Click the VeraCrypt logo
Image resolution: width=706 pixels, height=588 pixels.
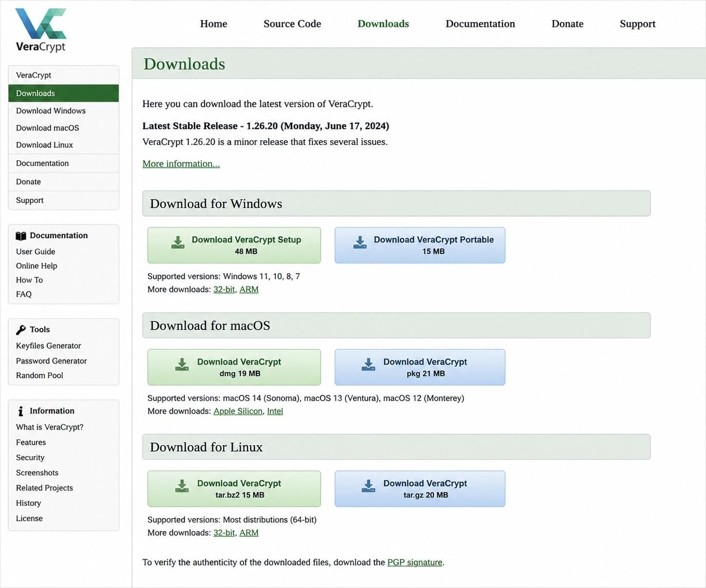pos(41,30)
